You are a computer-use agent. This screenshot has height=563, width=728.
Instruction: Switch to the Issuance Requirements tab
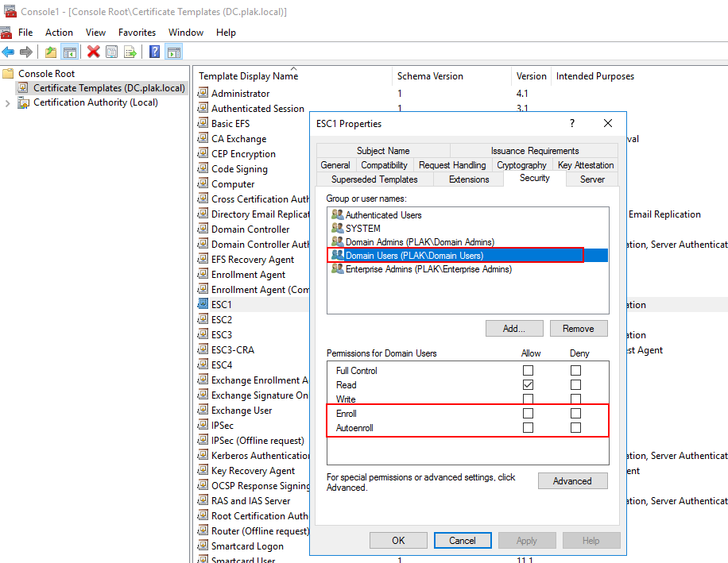pos(534,151)
